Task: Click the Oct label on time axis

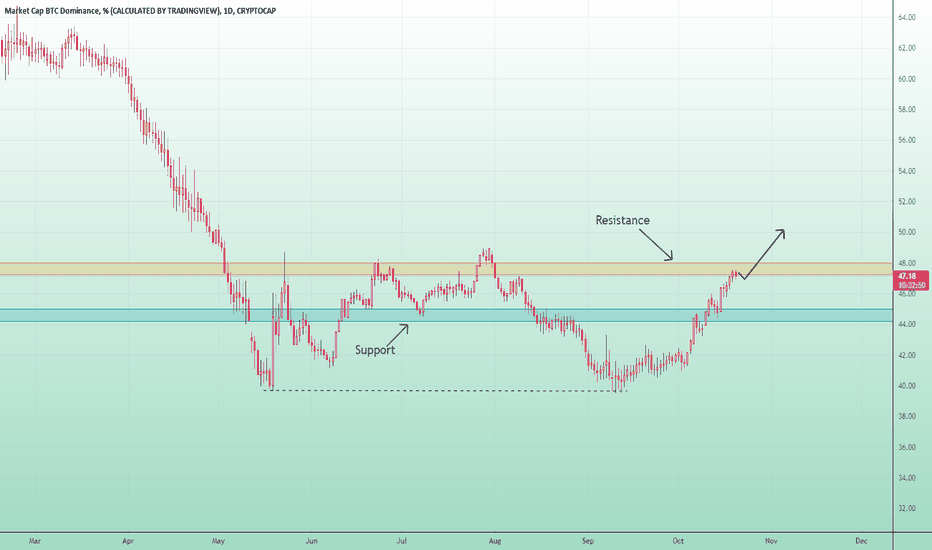Action: 678,541
